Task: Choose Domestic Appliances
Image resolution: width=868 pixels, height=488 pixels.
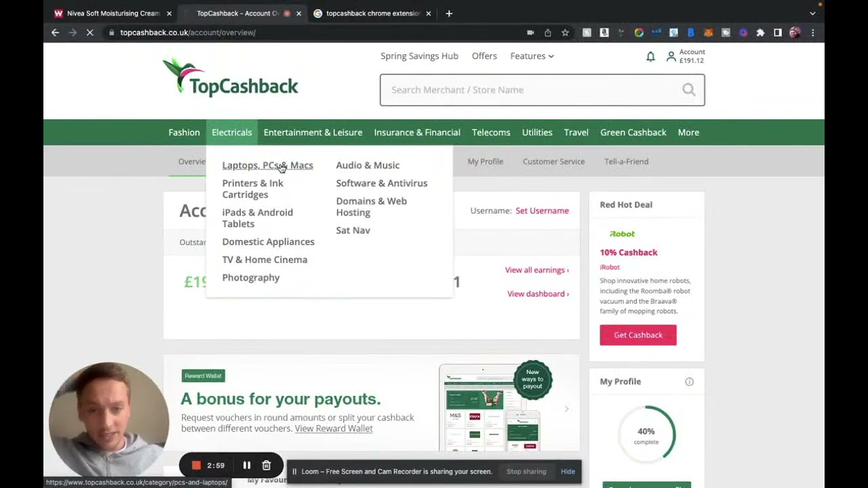Action: [x=268, y=242]
